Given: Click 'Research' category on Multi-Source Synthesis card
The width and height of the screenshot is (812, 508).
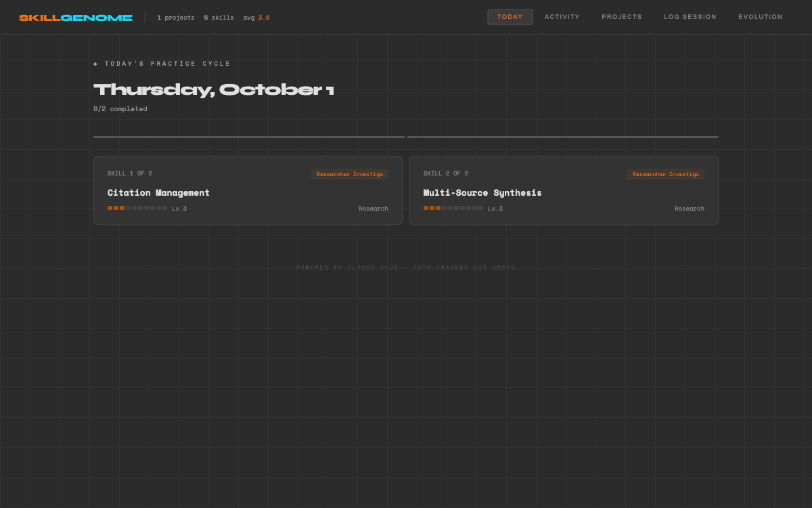Looking at the screenshot, I should [x=690, y=209].
